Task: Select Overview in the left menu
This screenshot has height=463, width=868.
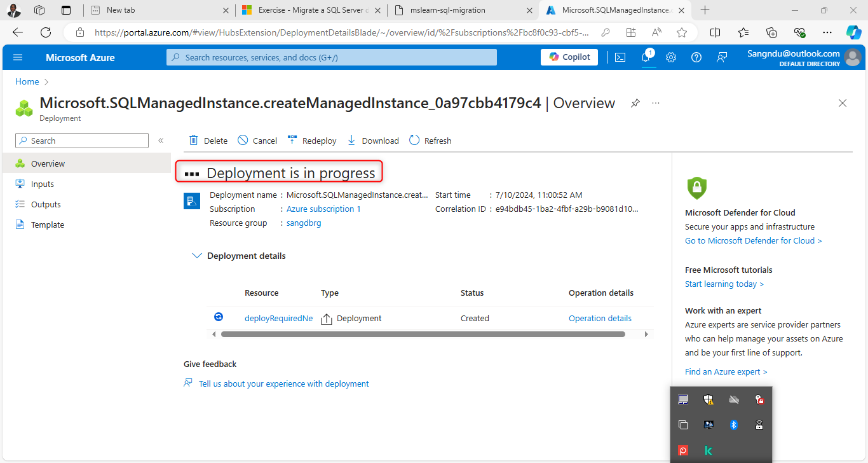Action: coord(85,163)
